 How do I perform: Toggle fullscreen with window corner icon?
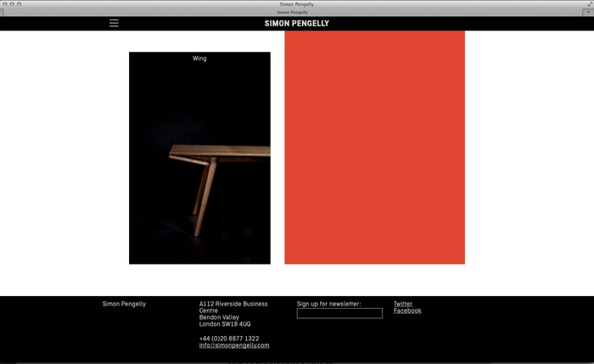590,3
